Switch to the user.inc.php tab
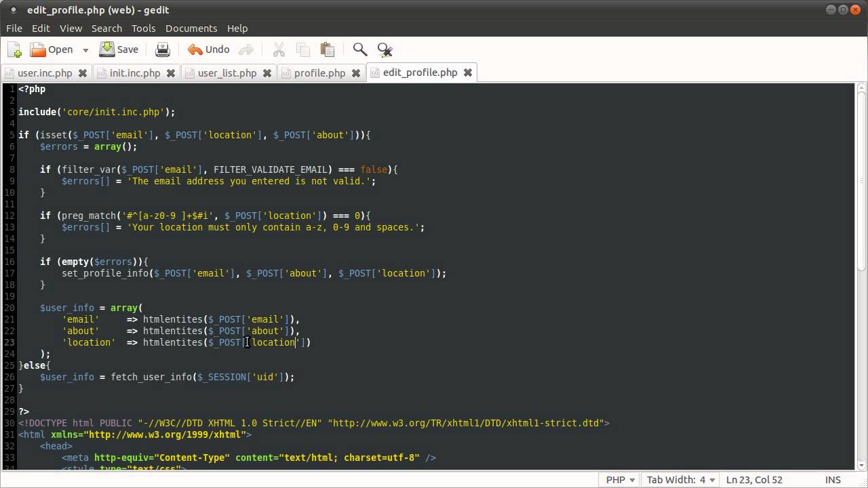The height and width of the screenshot is (488, 868). [x=45, y=73]
